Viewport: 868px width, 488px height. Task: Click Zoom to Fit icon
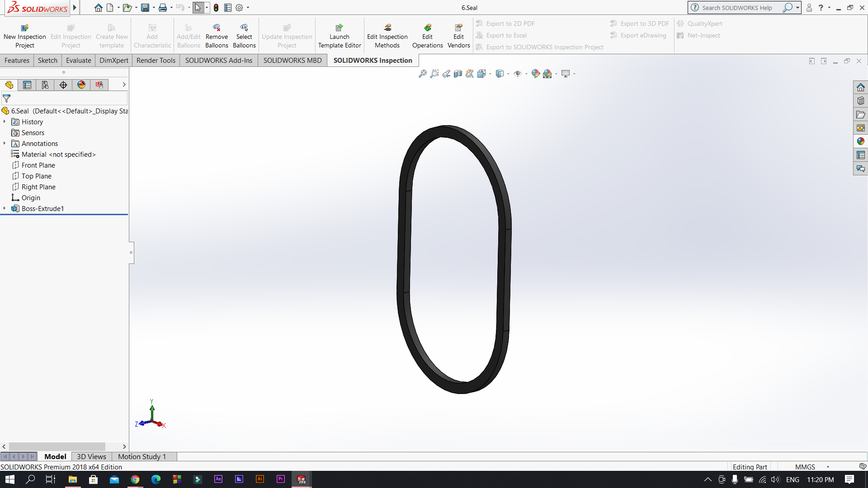click(423, 74)
